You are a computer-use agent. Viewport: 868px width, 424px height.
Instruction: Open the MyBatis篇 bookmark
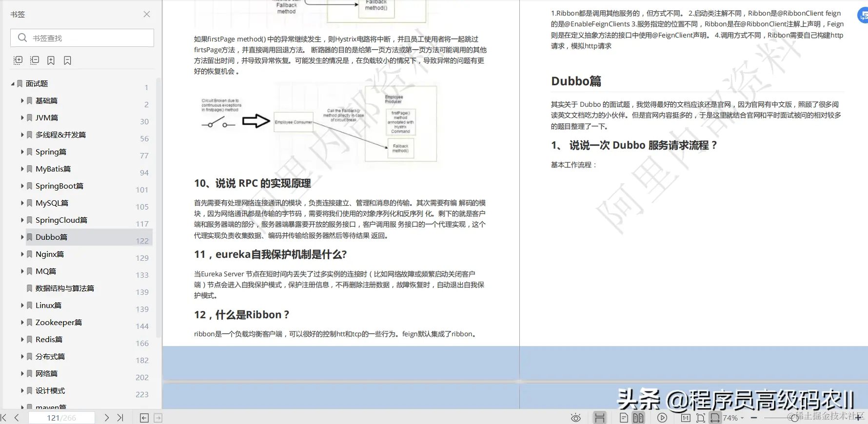[53, 169]
